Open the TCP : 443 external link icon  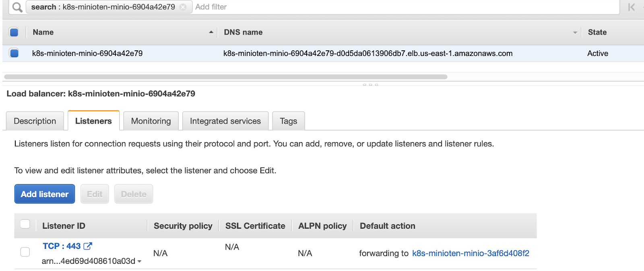(x=88, y=246)
